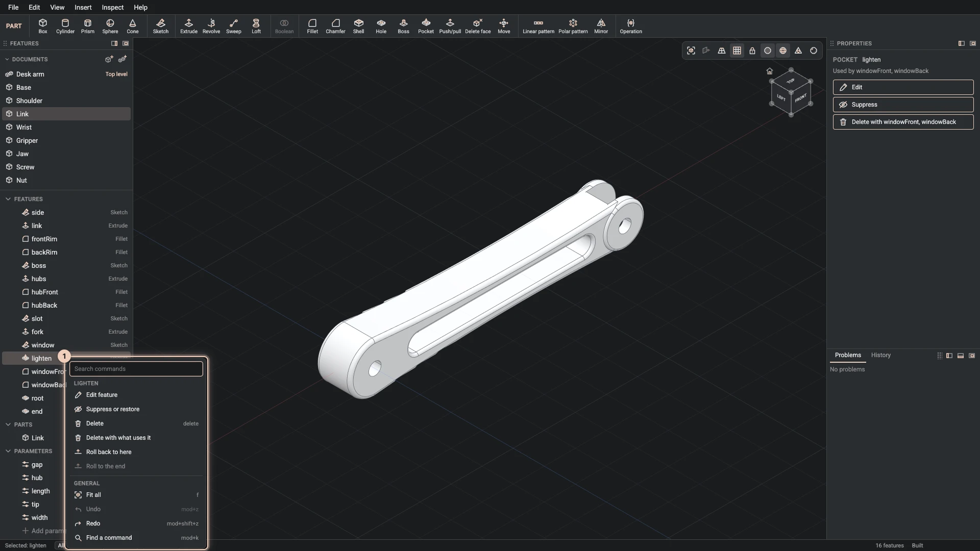
Task: Click the Edit button in Properties
Action: pyautogui.click(x=903, y=87)
